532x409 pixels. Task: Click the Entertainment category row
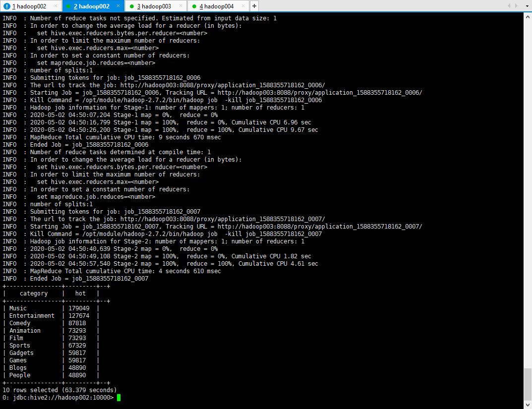coord(51,316)
